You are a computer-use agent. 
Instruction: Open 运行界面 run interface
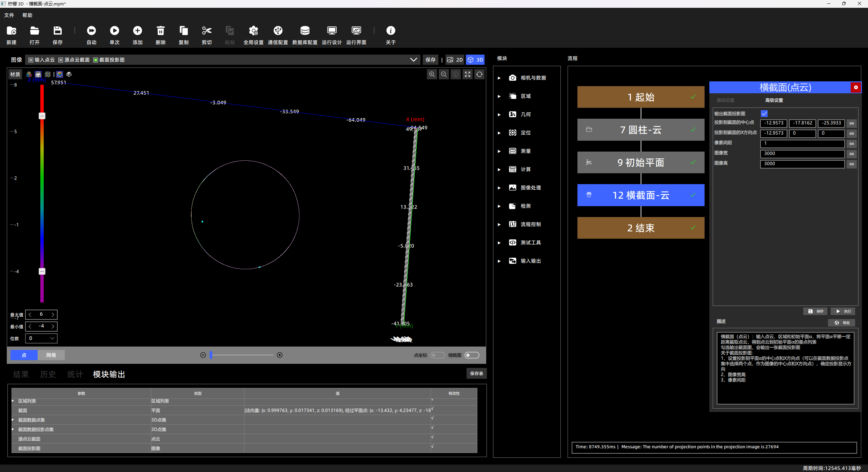coord(356,35)
